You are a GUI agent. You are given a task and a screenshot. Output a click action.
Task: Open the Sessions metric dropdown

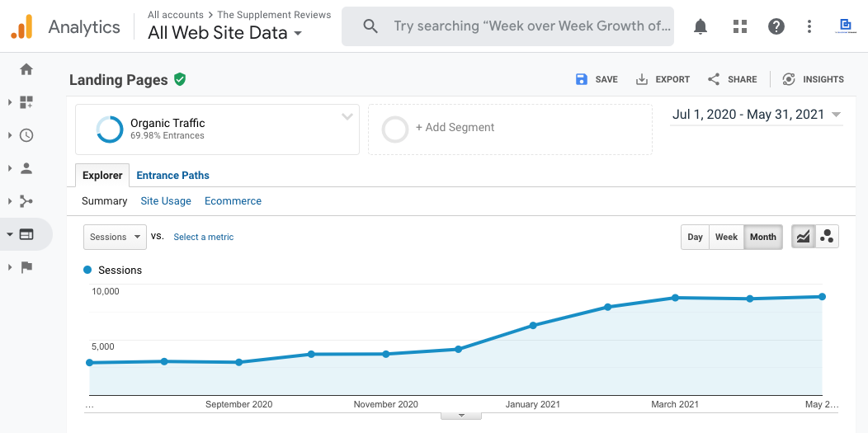pos(115,237)
